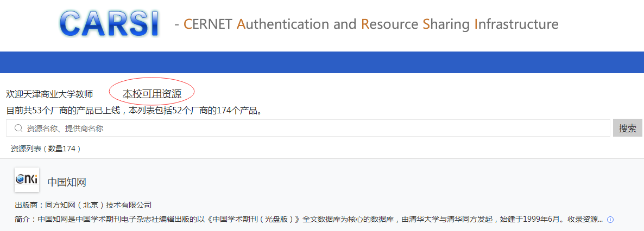This screenshot has height=231, width=644.
Task: Click the magnifier icon in search box
Action: click(x=18, y=129)
